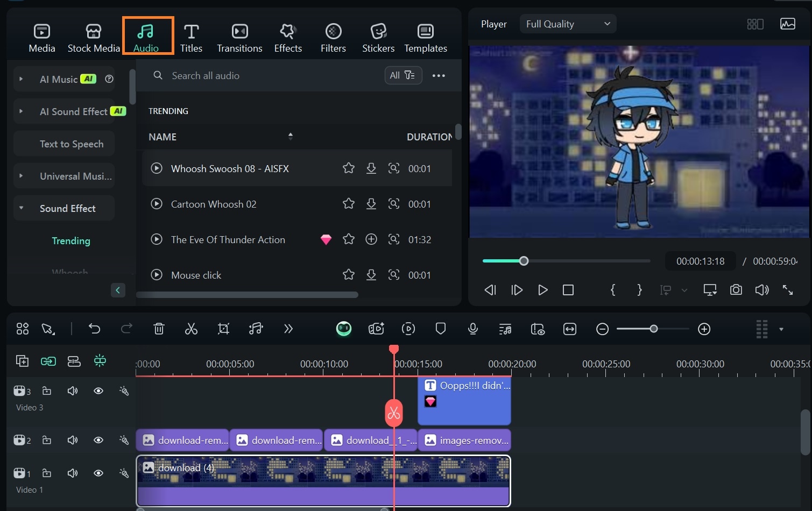Mute the Video 2 track

[x=73, y=440]
